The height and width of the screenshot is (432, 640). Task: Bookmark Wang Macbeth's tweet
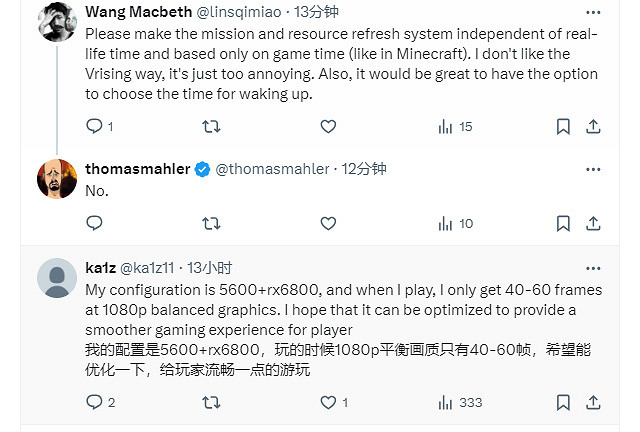563,126
